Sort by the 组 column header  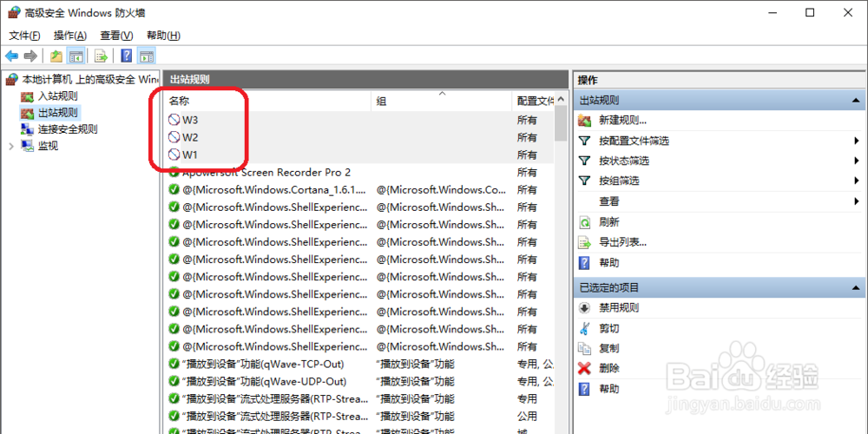point(442,102)
